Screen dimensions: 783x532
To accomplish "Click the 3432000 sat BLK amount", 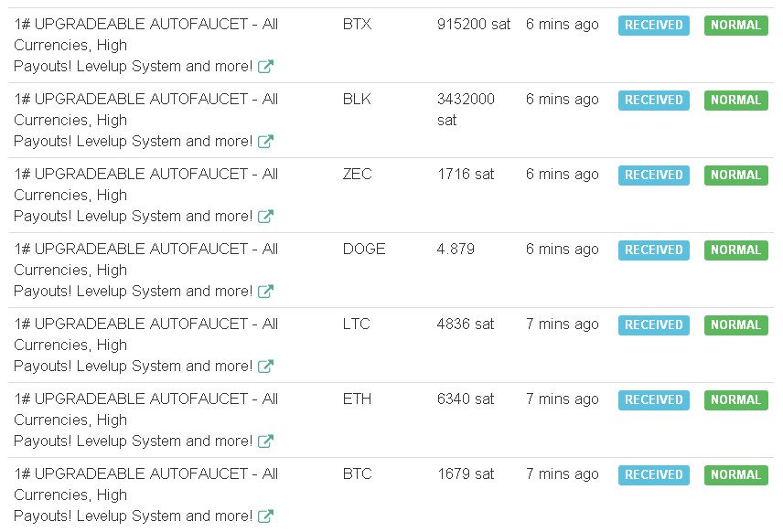I will coord(466,110).
